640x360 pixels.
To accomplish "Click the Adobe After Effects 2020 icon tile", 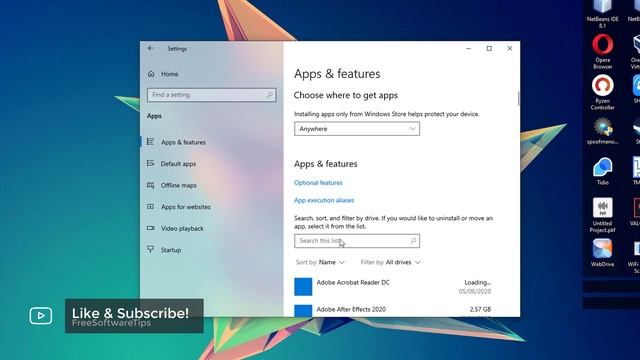I will point(303,311).
